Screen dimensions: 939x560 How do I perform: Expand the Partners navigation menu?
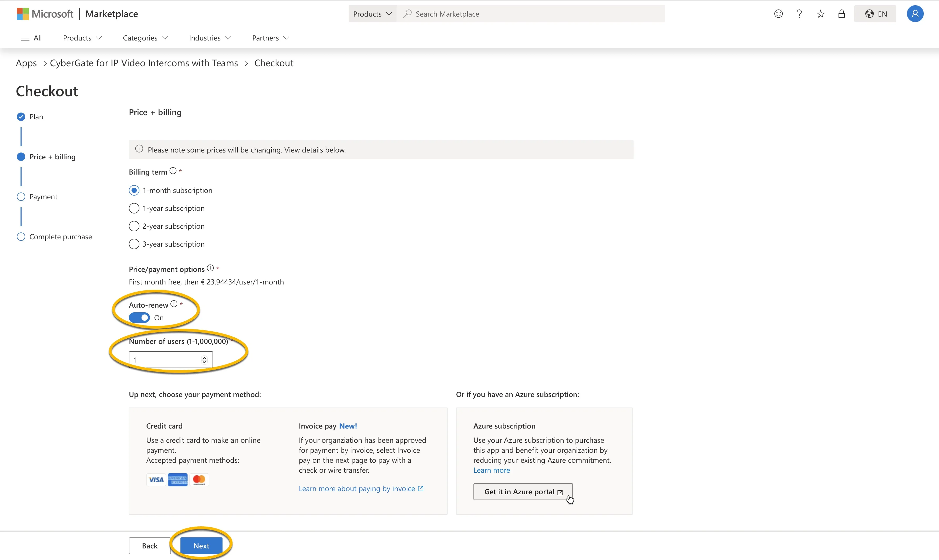[271, 38]
